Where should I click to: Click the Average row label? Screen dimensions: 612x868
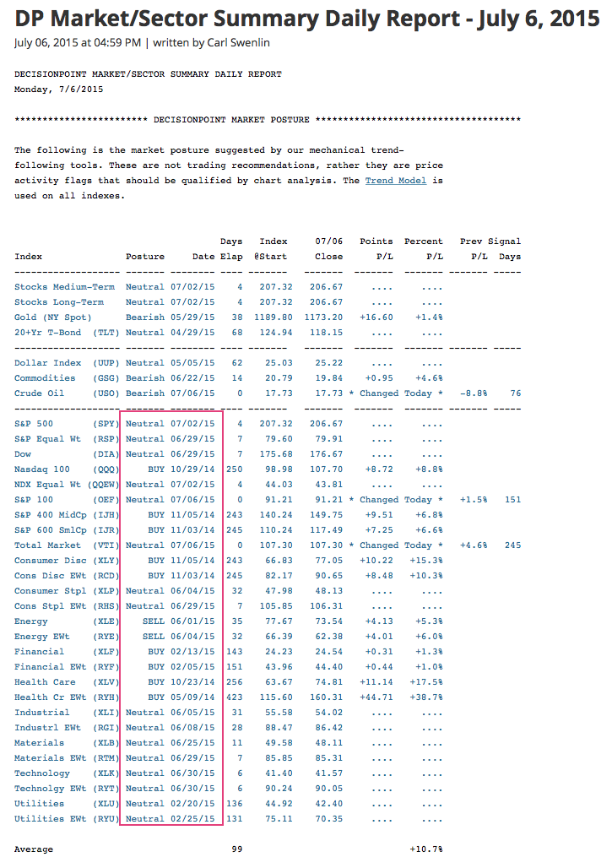click(x=34, y=849)
